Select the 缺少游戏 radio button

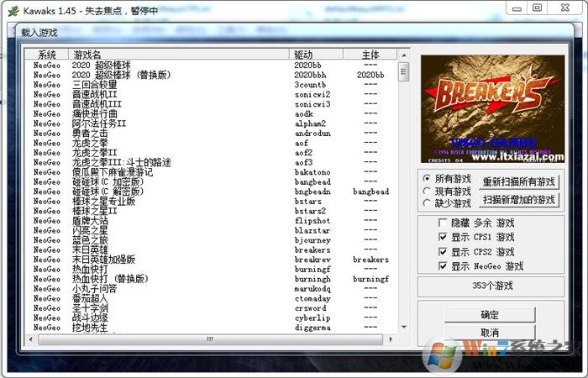tap(427, 203)
